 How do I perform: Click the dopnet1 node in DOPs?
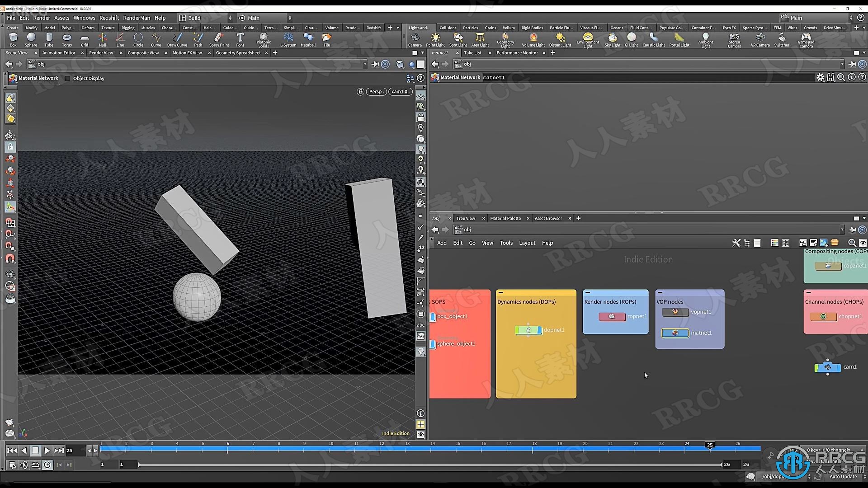pos(528,329)
